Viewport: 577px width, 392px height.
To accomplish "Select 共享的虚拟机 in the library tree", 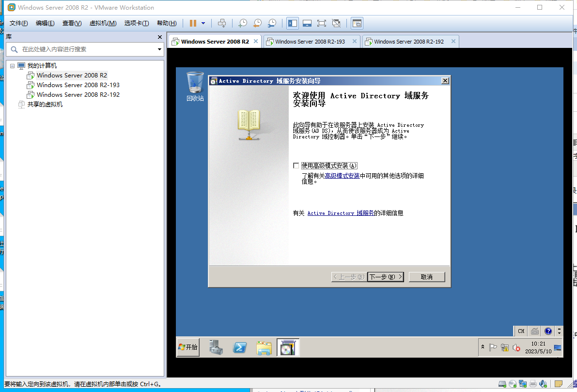I will [45, 105].
